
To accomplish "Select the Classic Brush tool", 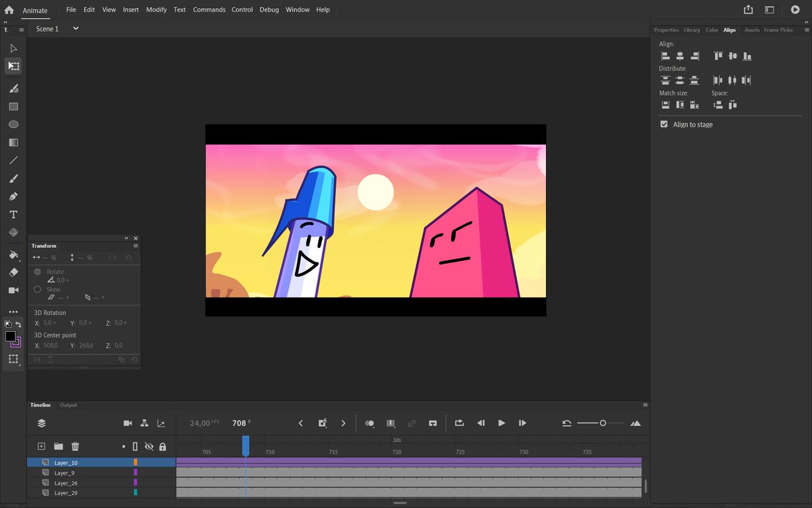I will 13,179.
